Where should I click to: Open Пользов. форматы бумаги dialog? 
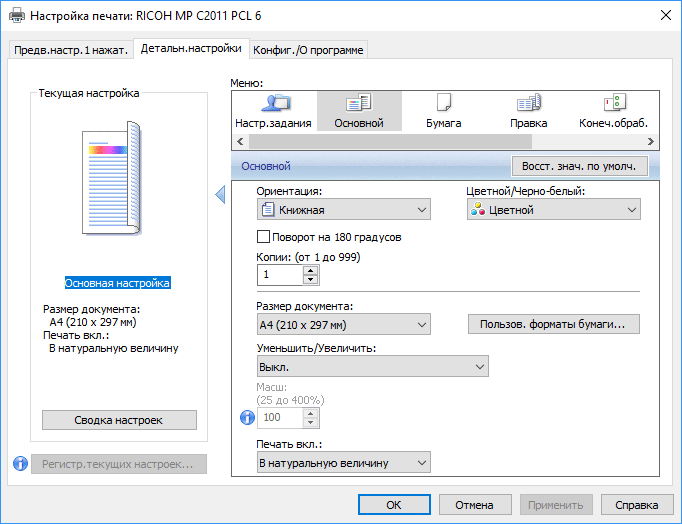(x=553, y=324)
